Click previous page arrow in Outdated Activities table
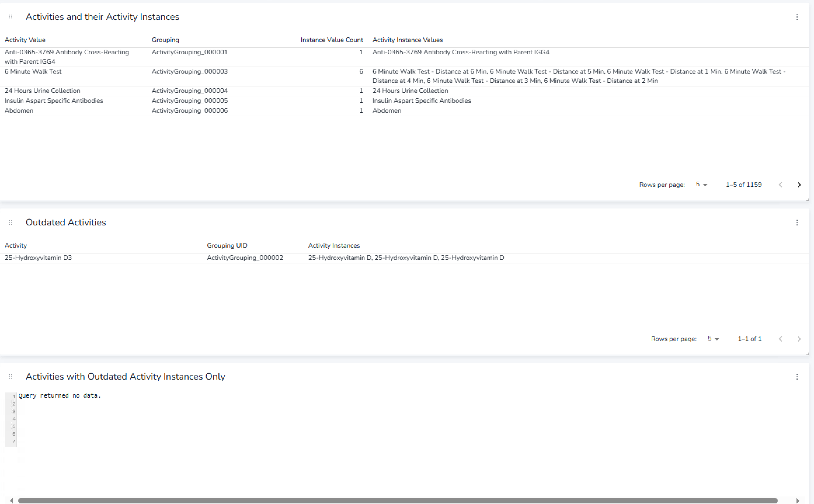The width and height of the screenshot is (814, 504). (x=780, y=339)
